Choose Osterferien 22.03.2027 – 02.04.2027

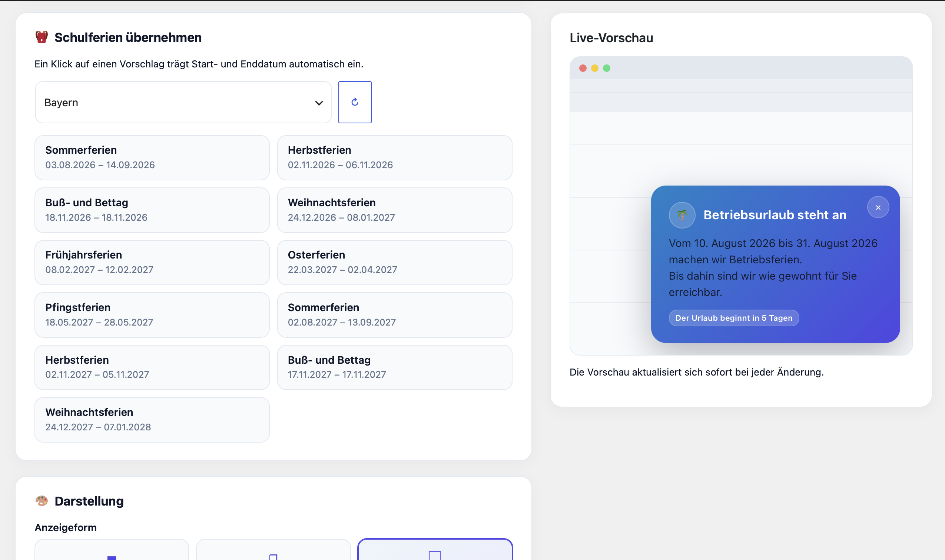pos(395,263)
